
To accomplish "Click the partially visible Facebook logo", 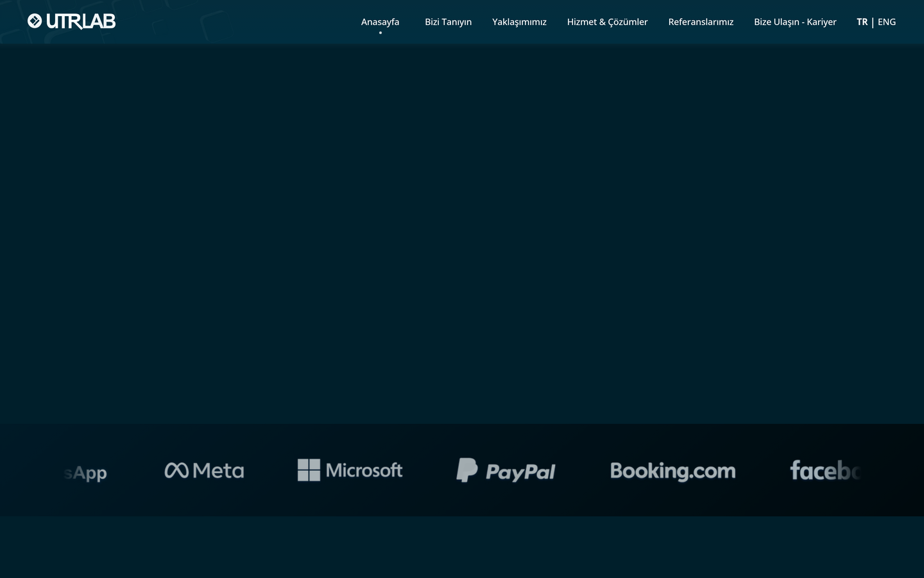I will click(825, 470).
